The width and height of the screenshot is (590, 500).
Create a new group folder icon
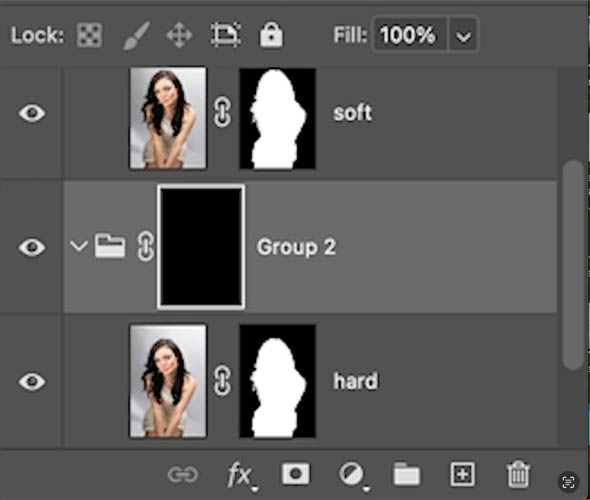(407, 474)
